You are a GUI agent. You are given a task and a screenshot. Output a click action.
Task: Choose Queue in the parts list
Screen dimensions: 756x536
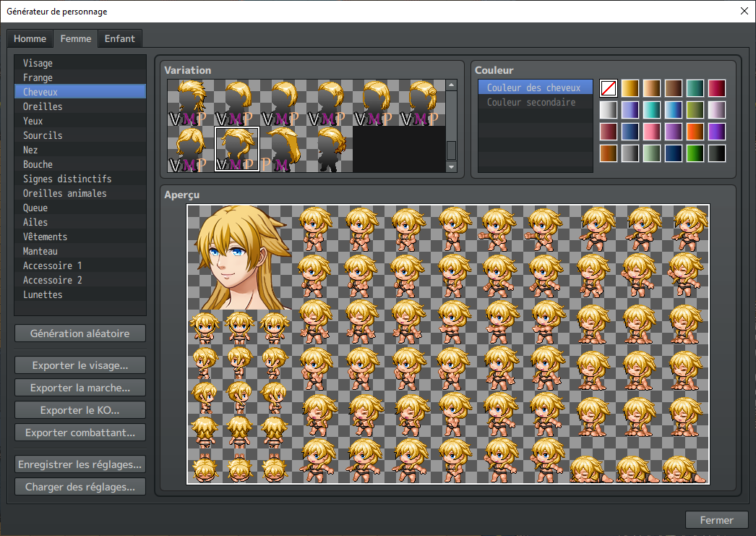coord(80,208)
